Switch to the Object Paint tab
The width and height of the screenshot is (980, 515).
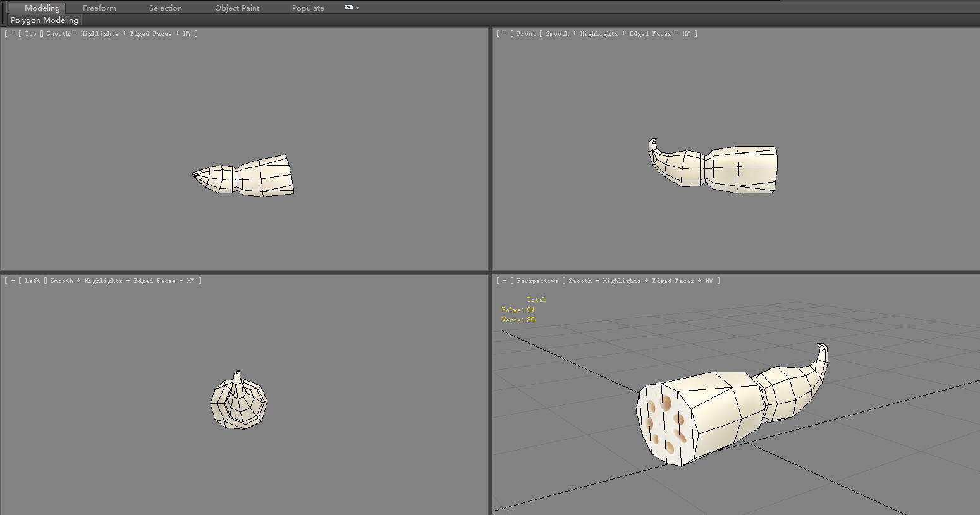pos(237,8)
